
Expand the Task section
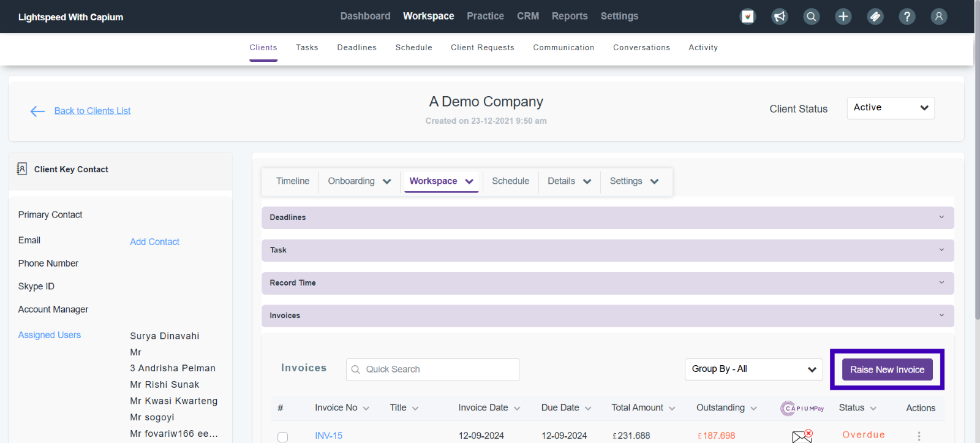[x=608, y=250]
